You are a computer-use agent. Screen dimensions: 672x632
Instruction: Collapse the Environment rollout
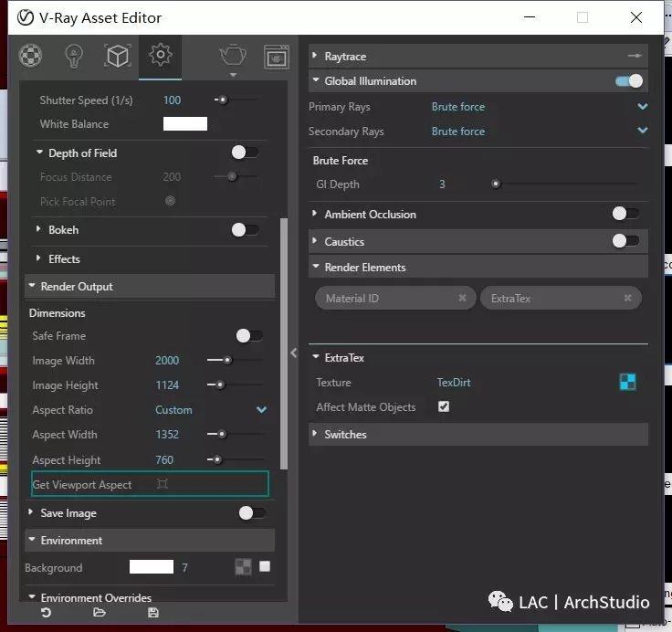[32, 540]
